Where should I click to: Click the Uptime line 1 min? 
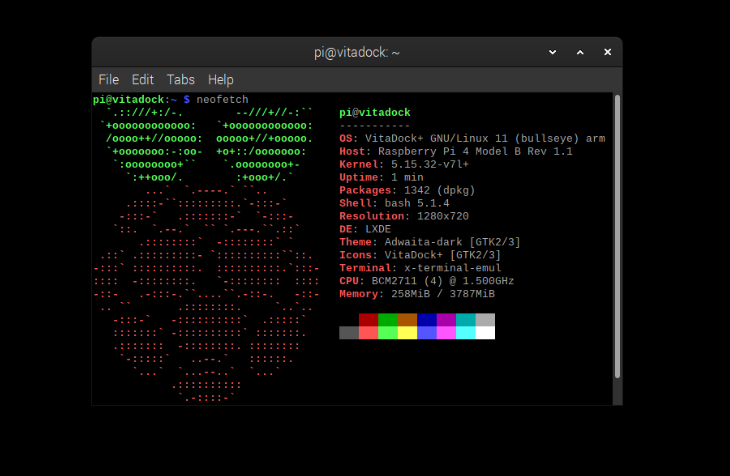tap(381, 177)
